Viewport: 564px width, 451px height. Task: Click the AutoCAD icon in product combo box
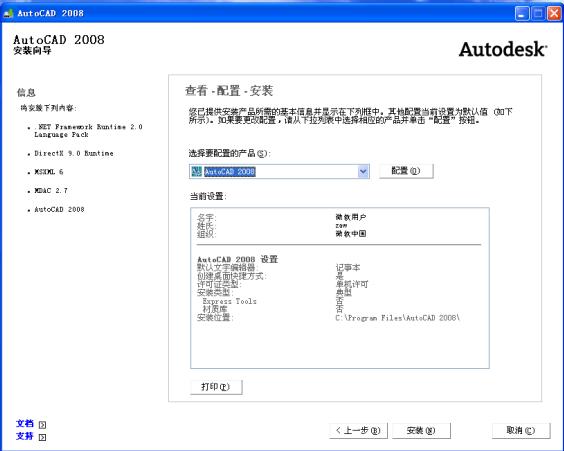196,171
